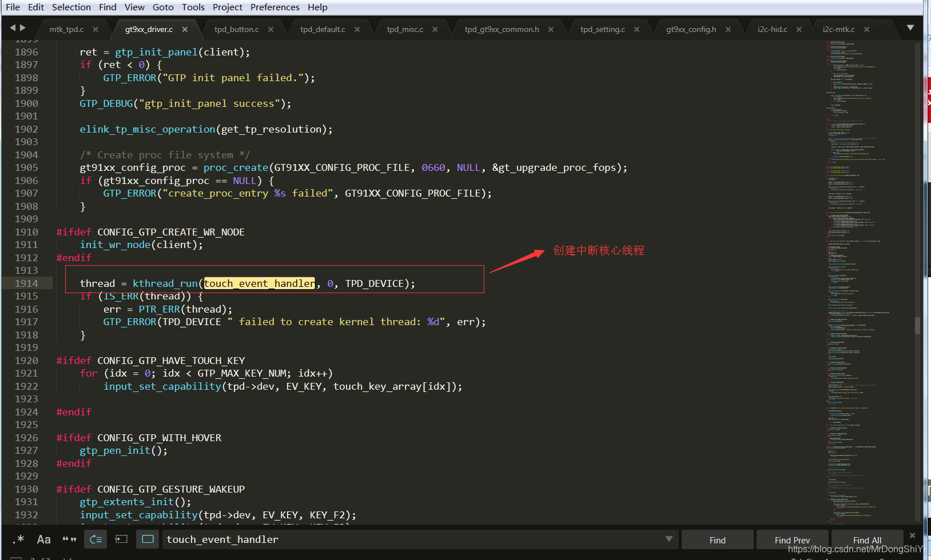
Task: Close the find panel
Action: [x=912, y=535]
